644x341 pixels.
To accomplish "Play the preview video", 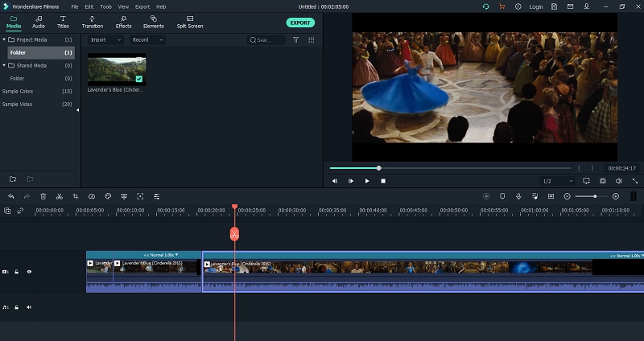I will point(367,181).
